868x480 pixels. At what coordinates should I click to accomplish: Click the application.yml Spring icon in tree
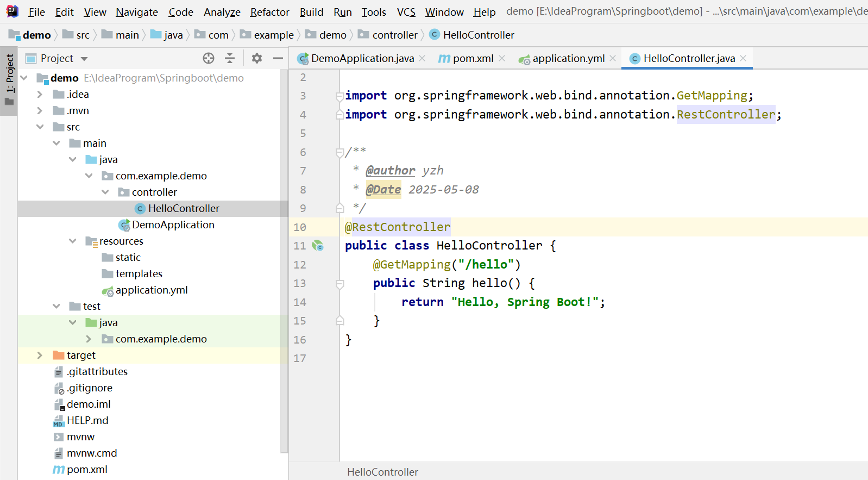coord(108,291)
